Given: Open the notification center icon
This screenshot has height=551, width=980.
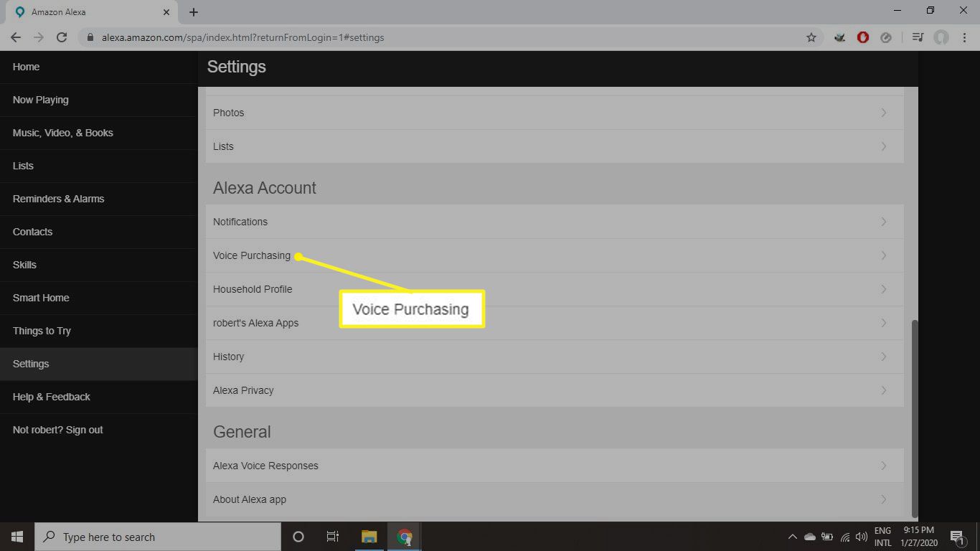Looking at the screenshot, I should [956, 537].
